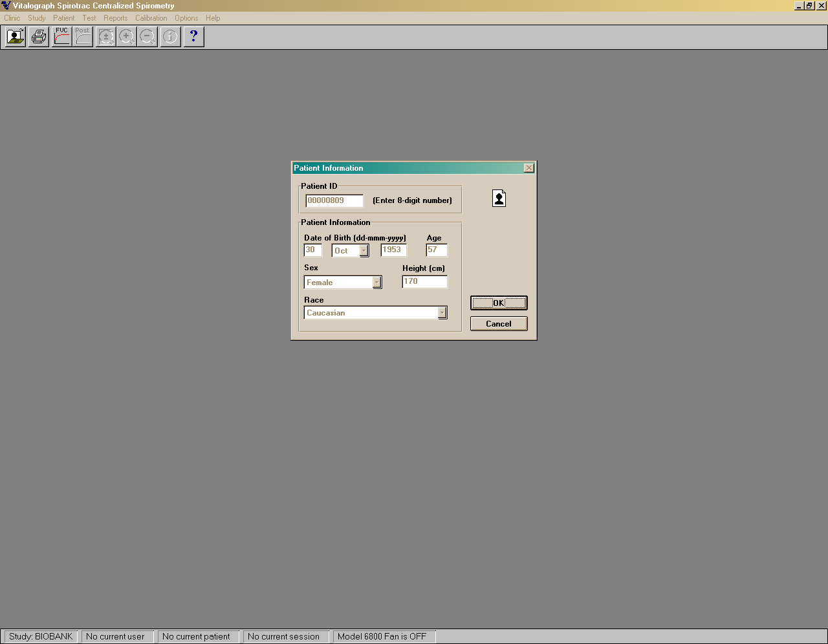Open the Sex dropdown showing Female
This screenshot has width=828, height=644.
click(x=376, y=283)
